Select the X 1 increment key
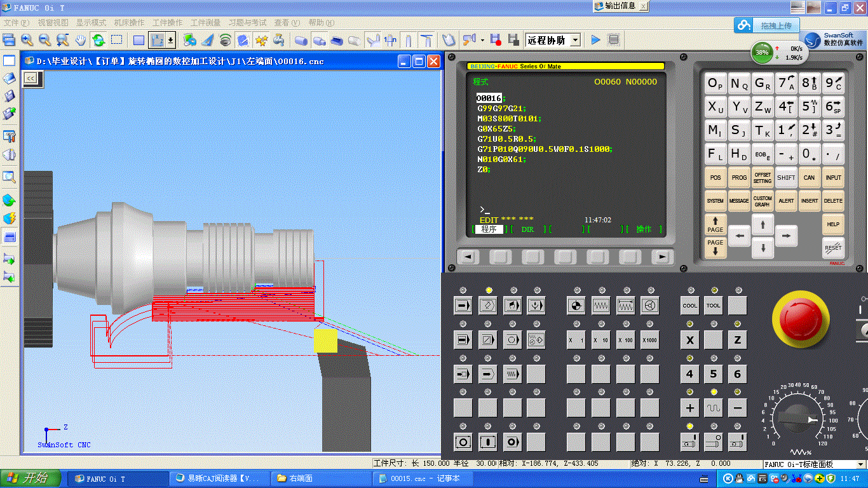This screenshot has width=868, height=488. tap(576, 340)
